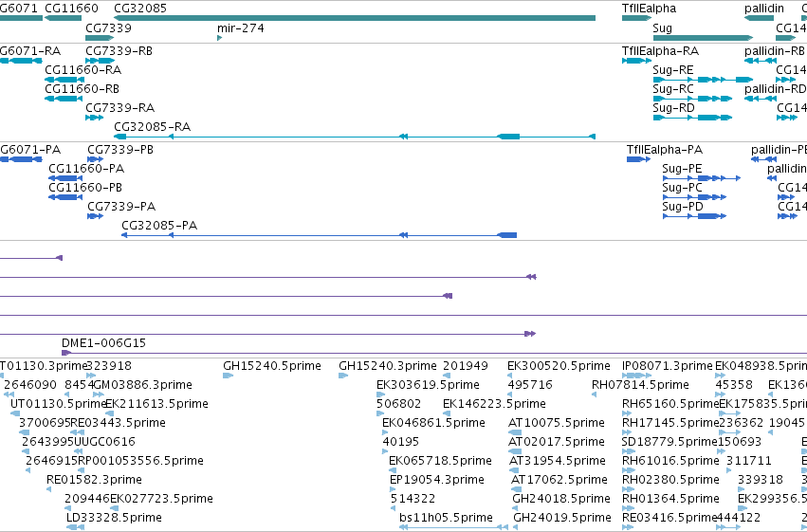This screenshot has height=532, width=807.
Task: Select EST GH24019.5prime
Action: point(562,519)
